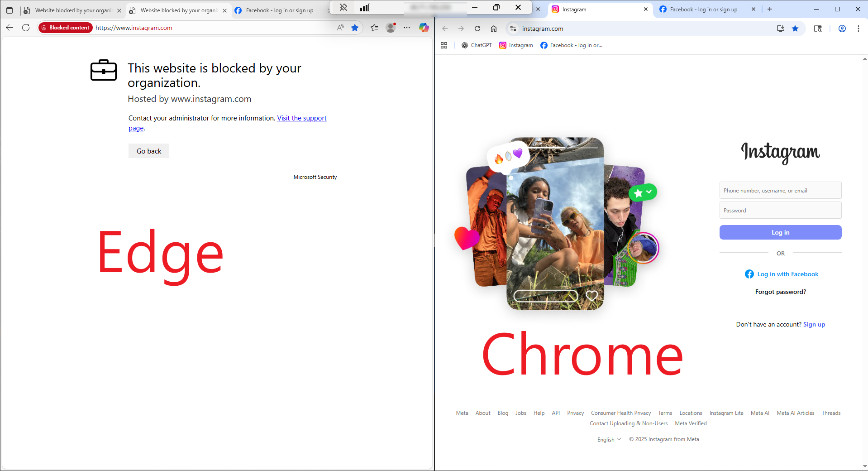Open the Meta Verified footer link

[x=691, y=423]
